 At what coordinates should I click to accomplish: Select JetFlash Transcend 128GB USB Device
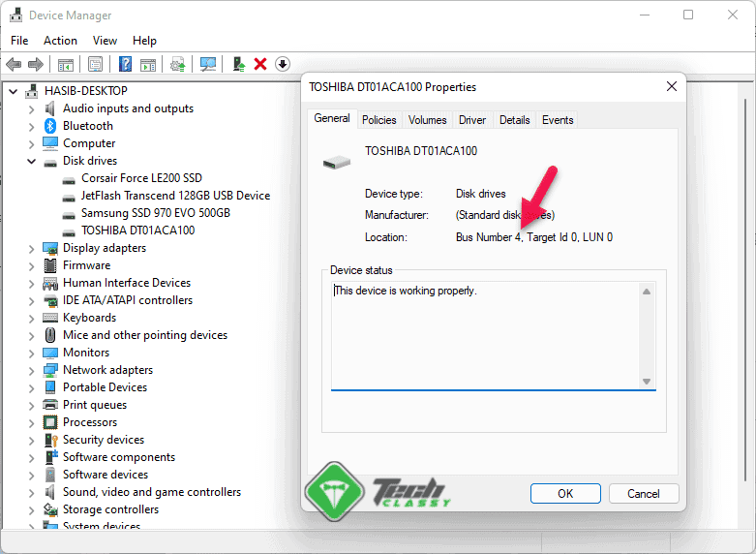[x=175, y=196]
